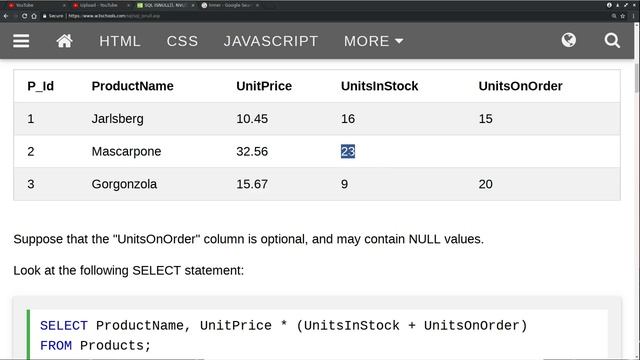Go to the W3Schools home page
640x360 pixels.
point(64,41)
